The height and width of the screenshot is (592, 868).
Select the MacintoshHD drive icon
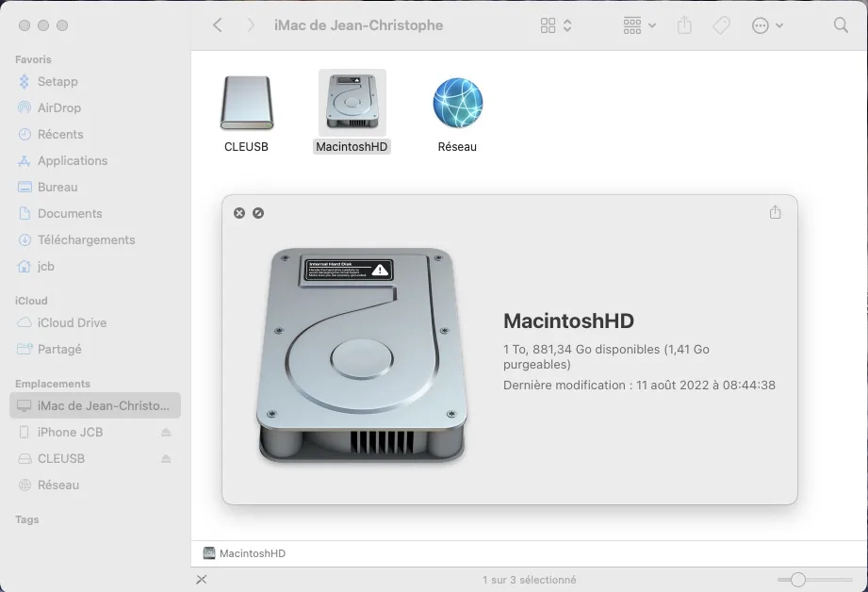point(352,103)
